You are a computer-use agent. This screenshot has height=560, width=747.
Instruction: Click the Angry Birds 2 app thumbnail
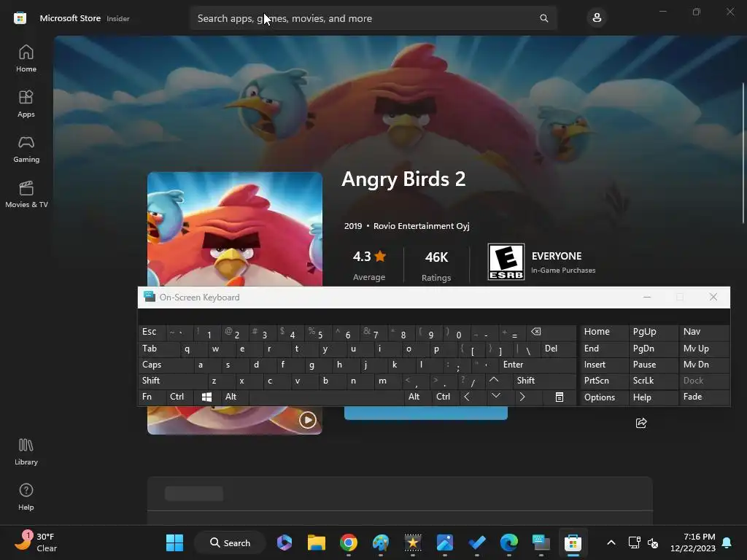click(x=235, y=229)
